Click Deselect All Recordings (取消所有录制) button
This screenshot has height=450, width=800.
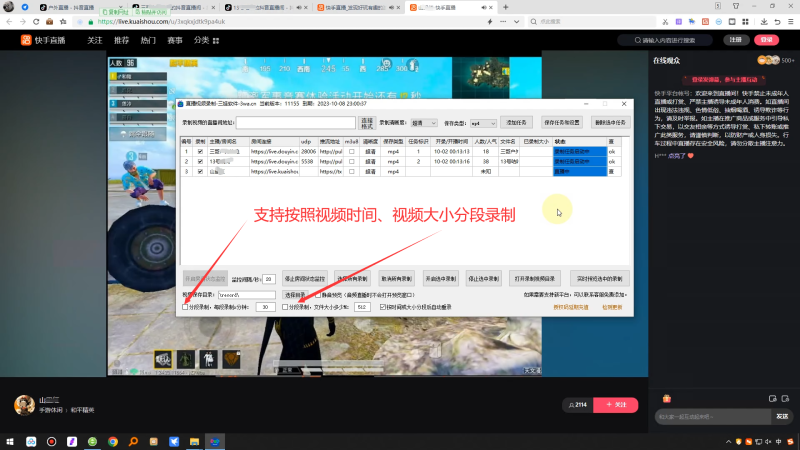396,279
